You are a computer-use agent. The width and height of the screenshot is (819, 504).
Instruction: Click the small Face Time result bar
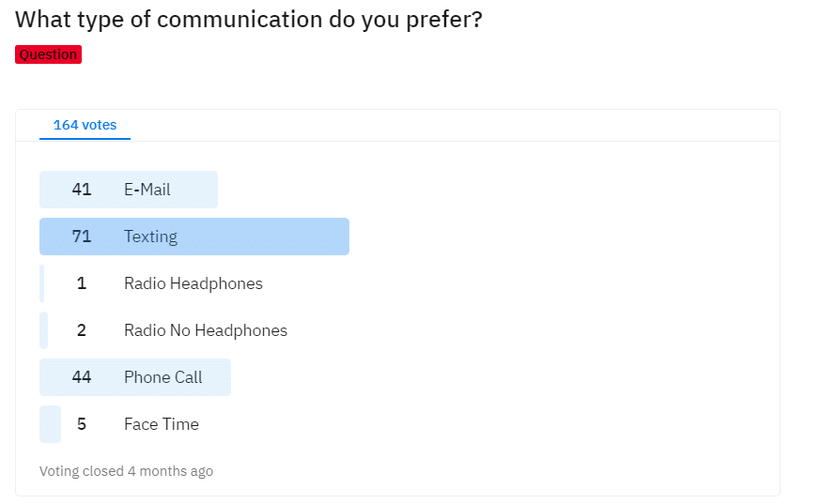50,424
